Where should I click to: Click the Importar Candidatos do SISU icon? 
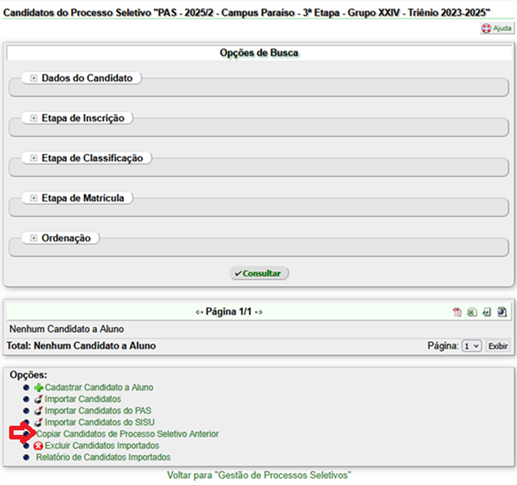39,422
